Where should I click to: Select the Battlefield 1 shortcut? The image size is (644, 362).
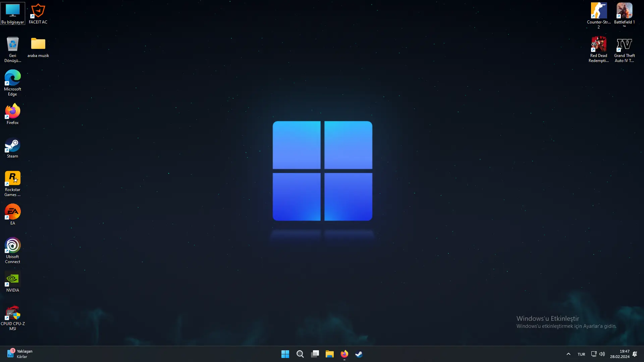tap(625, 16)
